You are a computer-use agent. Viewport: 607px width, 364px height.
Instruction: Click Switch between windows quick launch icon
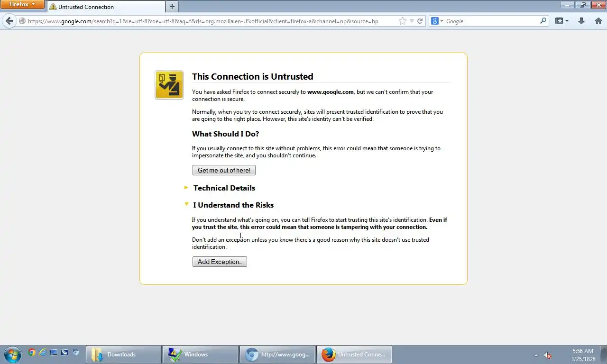64,352
